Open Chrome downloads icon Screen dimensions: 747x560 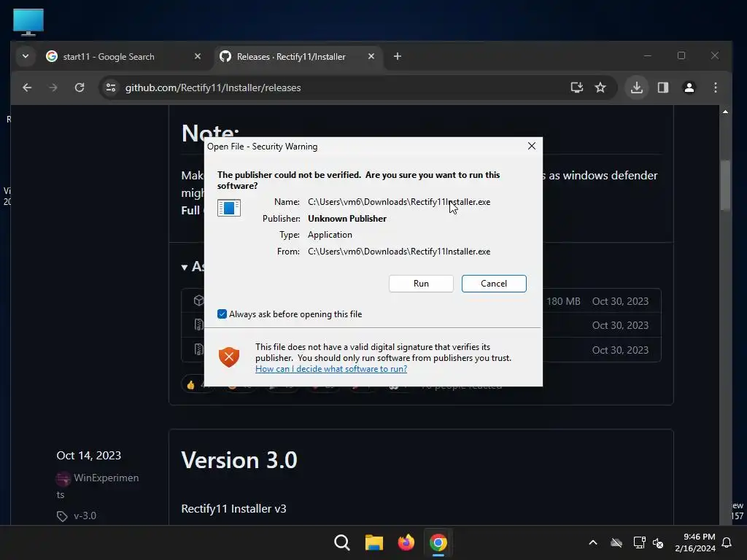[636, 87]
